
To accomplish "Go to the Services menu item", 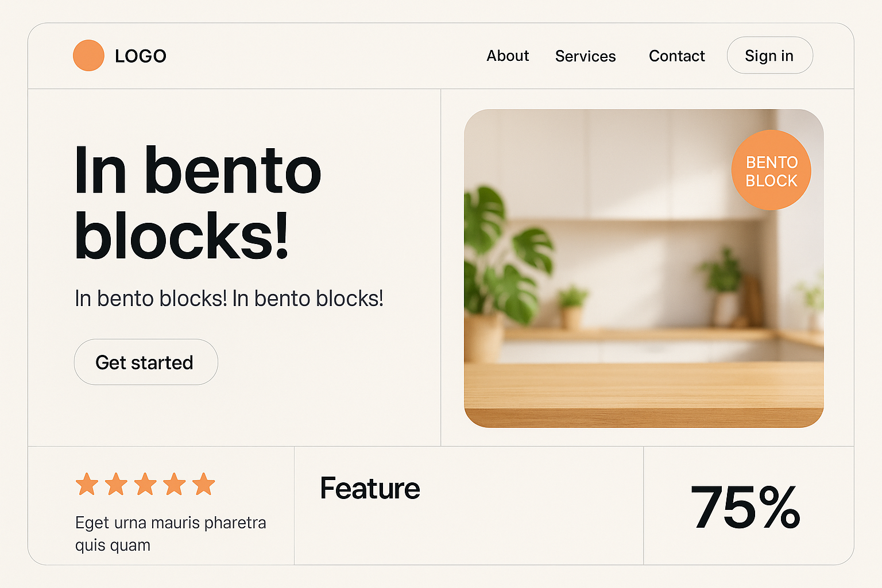I will point(585,56).
